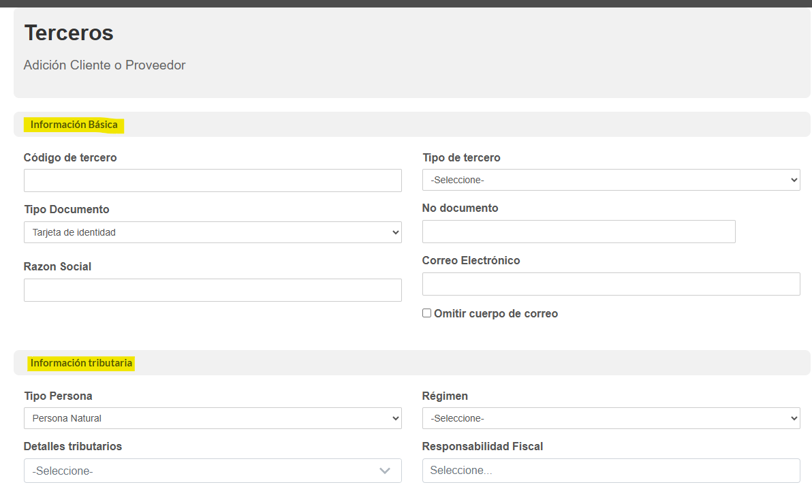Open the Tipo de tercero dropdown
This screenshot has width=812, height=504.
610,180
